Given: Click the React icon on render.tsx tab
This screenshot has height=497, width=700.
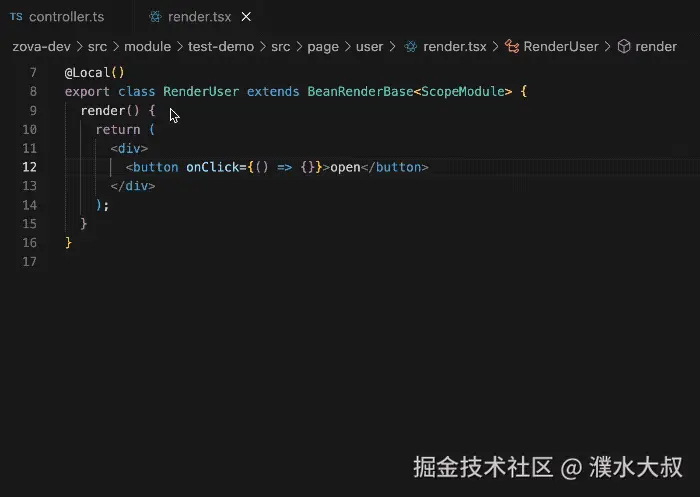Looking at the screenshot, I should [155, 17].
